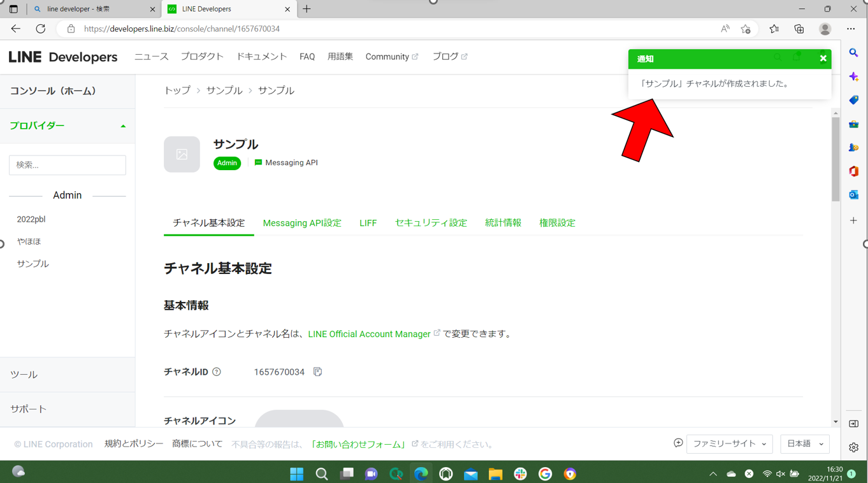Select the チャネル基本設定 tab
868x483 pixels.
point(208,223)
